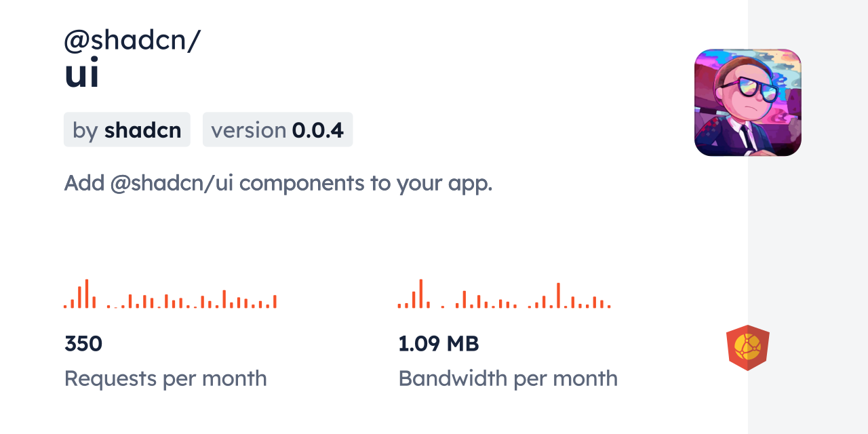Viewport: 868px width, 434px height.
Task: Click the "Bandwidth per month" label
Action: pyautogui.click(x=508, y=378)
